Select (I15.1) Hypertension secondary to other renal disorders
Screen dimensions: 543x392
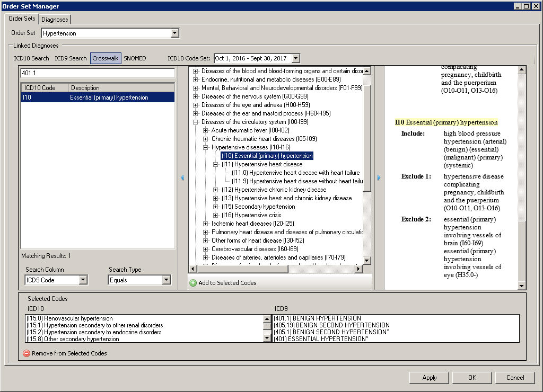coord(94,325)
